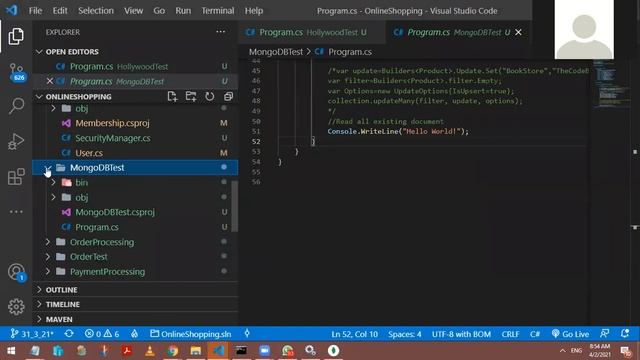
Task: Open Membership.csproj file
Action: coord(112,123)
